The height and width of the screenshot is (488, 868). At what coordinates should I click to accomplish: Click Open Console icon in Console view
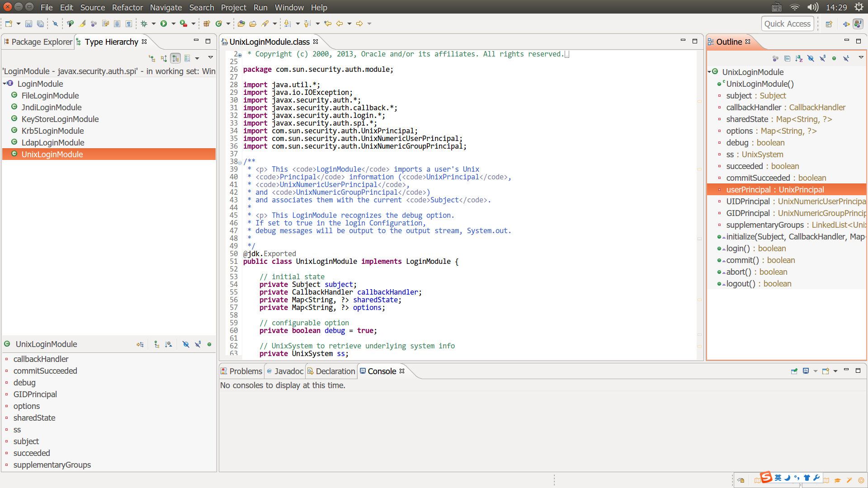(826, 371)
